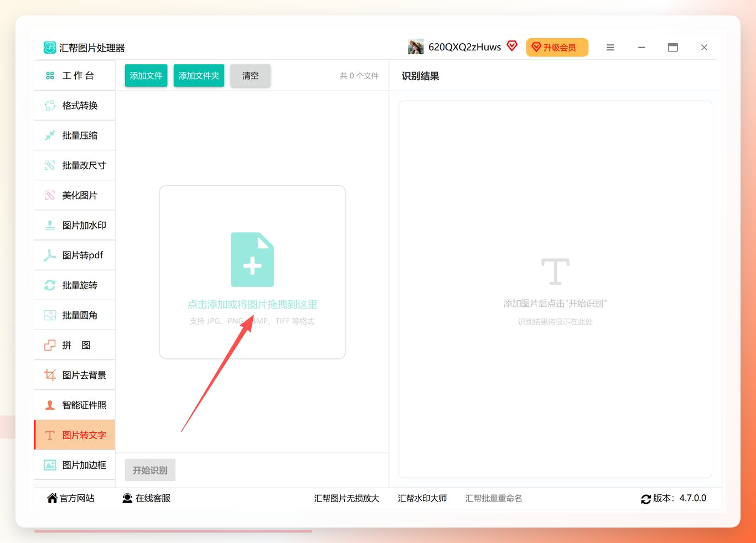Click the empty recognition results area
Viewport: 756px width, 543px height.
[555, 289]
